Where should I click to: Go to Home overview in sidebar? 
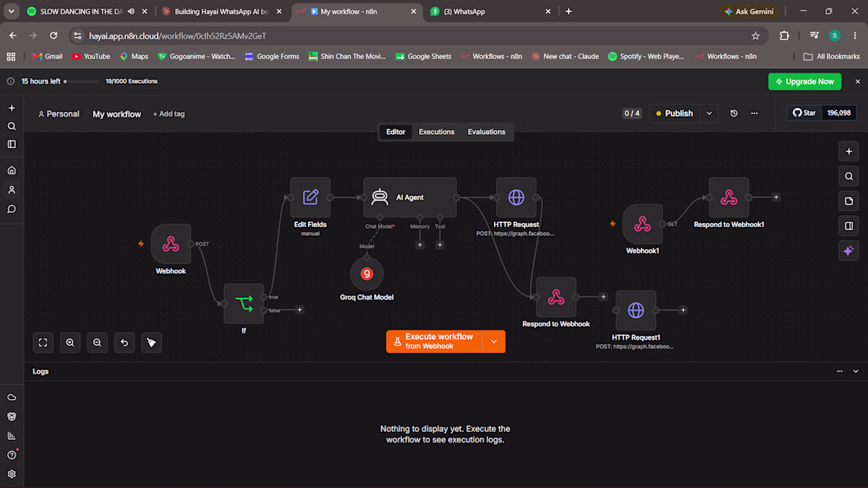[12, 170]
